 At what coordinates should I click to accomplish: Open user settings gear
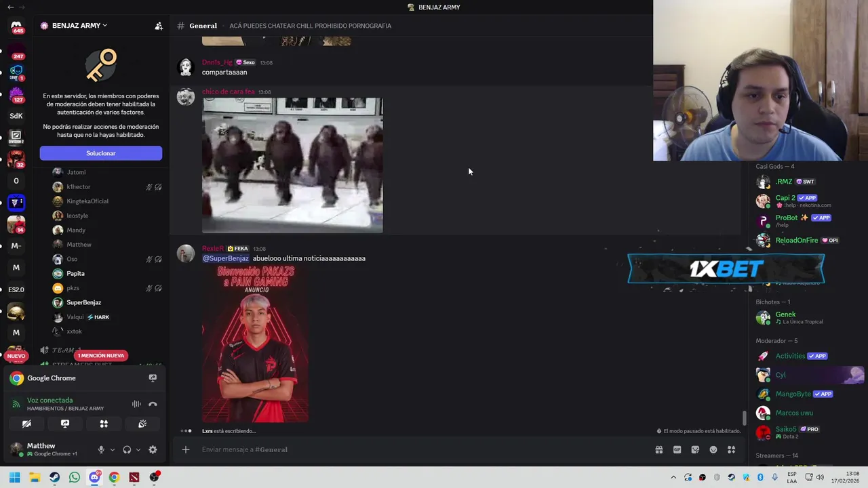point(153,449)
